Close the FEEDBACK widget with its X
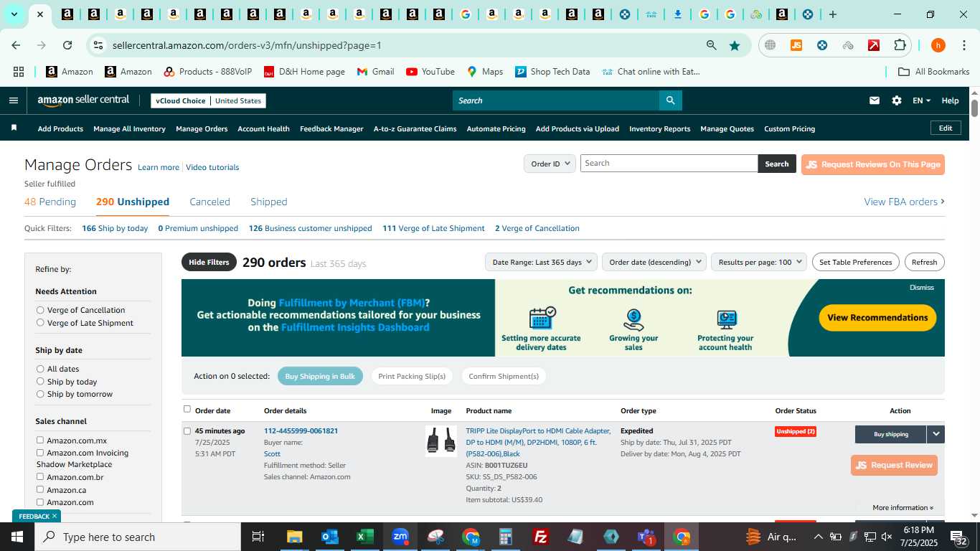 click(54, 516)
